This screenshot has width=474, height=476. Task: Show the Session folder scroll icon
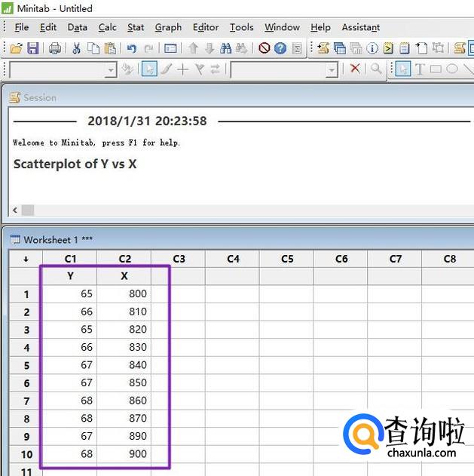323,48
